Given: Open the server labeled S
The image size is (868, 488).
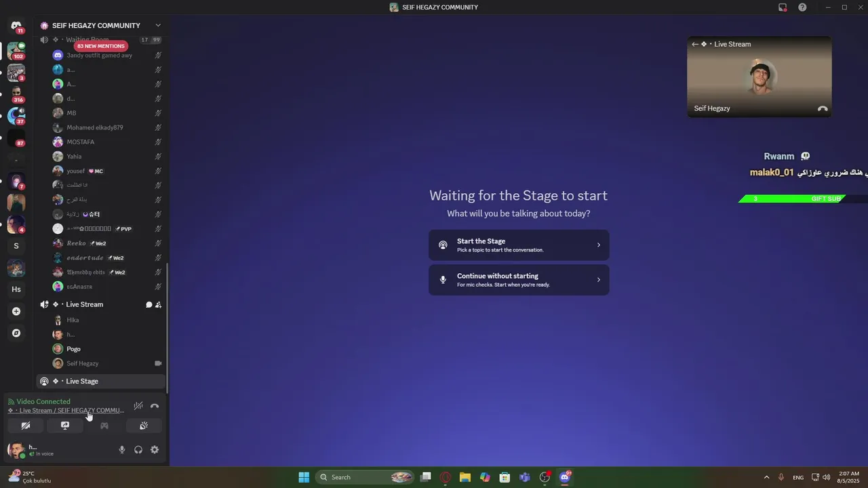Looking at the screenshot, I should point(16,246).
